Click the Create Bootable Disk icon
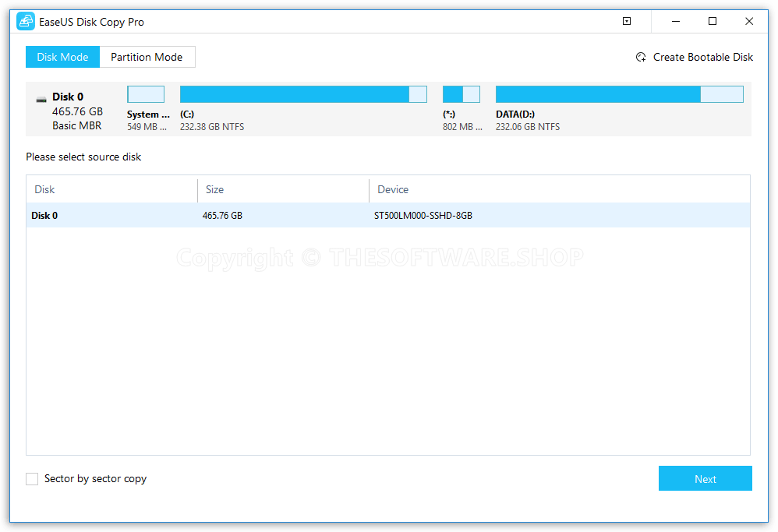The image size is (778, 532). point(641,57)
